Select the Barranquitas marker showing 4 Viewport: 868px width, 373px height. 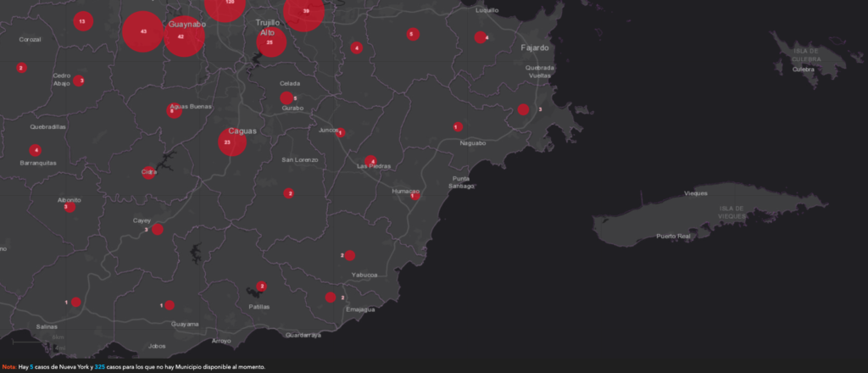pyautogui.click(x=36, y=150)
